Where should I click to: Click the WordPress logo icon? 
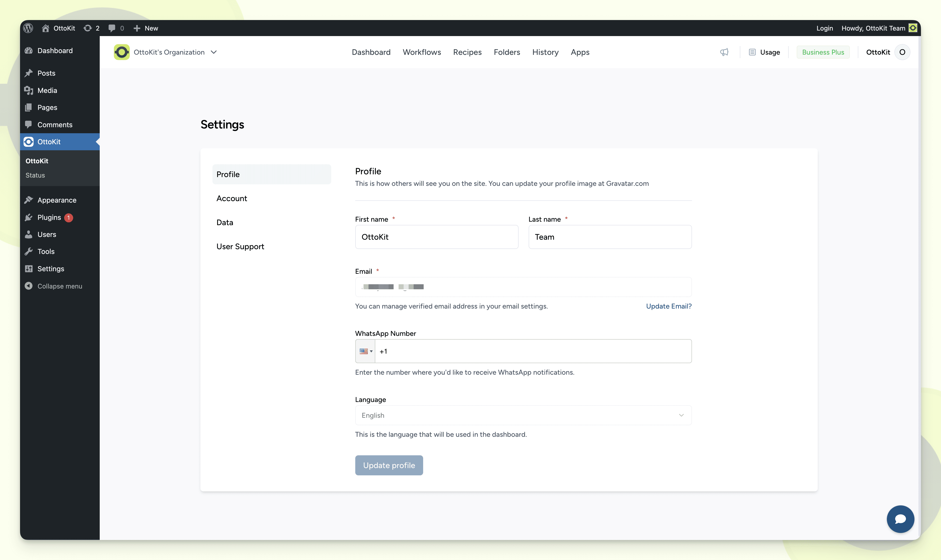click(x=28, y=28)
